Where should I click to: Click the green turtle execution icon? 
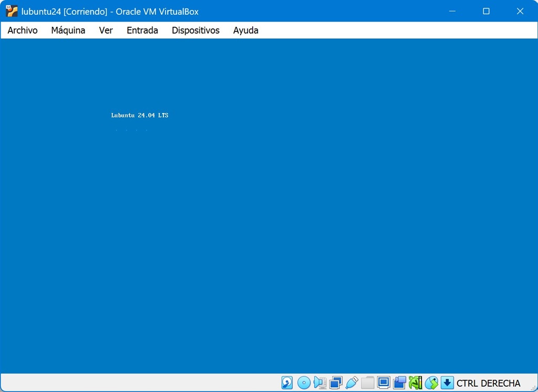pyautogui.click(x=416, y=383)
